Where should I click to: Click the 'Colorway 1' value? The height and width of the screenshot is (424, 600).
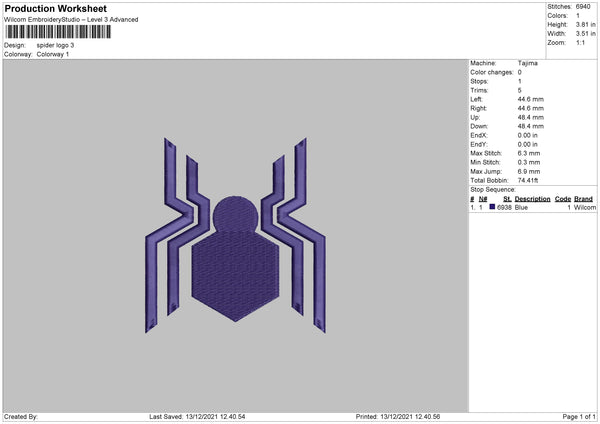pyautogui.click(x=53, y=54)
